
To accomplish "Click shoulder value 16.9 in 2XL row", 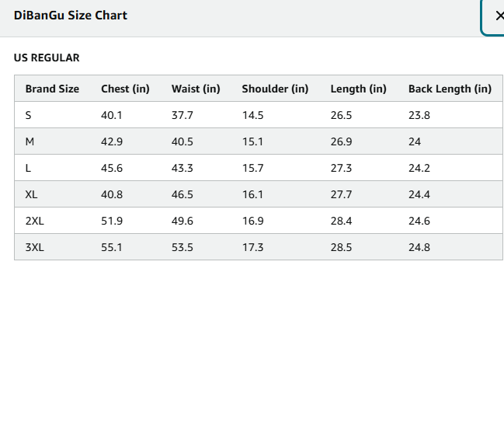I will pyautogui.click(x=252, y=221).
